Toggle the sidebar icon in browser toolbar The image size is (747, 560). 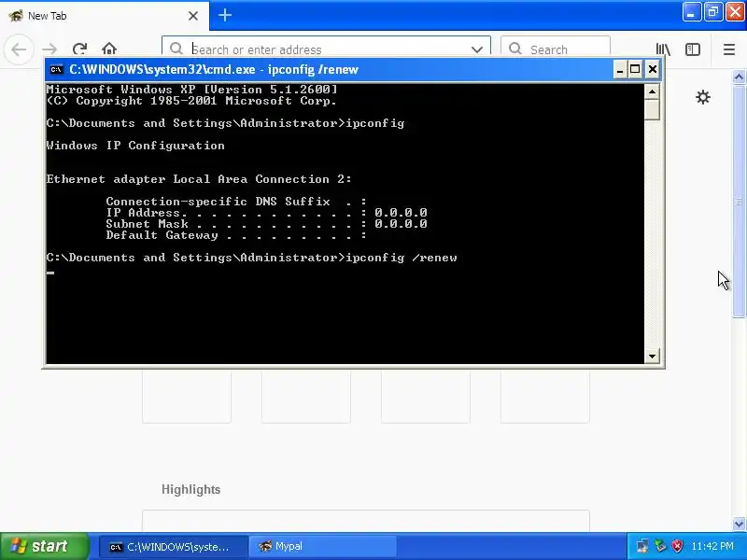692,49
